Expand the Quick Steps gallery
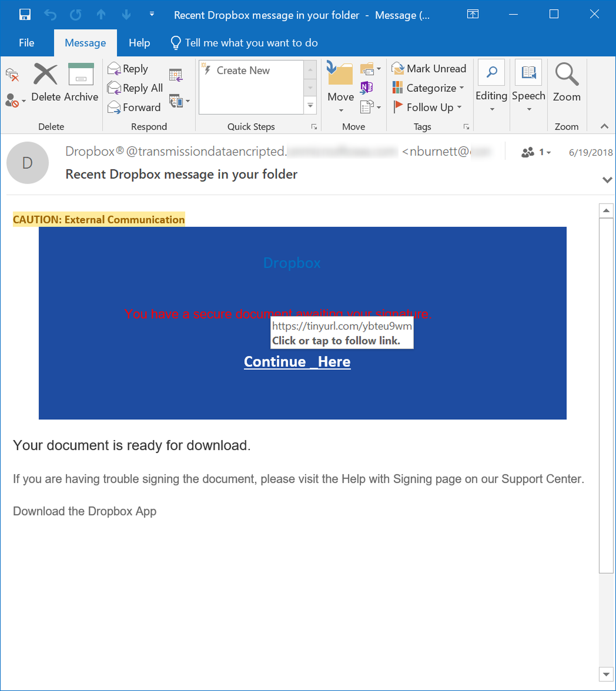The image size is (616, 691). (310, 105)
